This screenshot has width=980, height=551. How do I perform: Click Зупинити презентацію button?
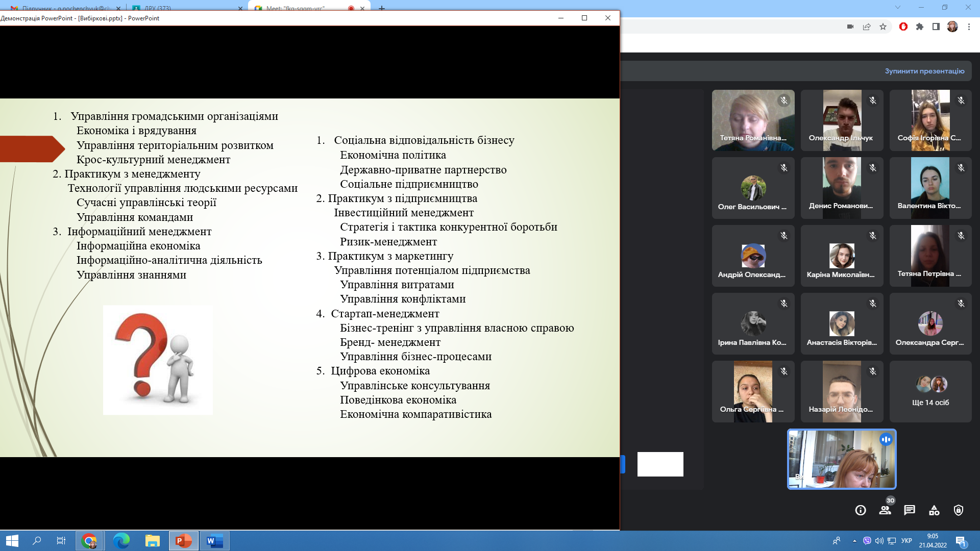click(925, 71)
